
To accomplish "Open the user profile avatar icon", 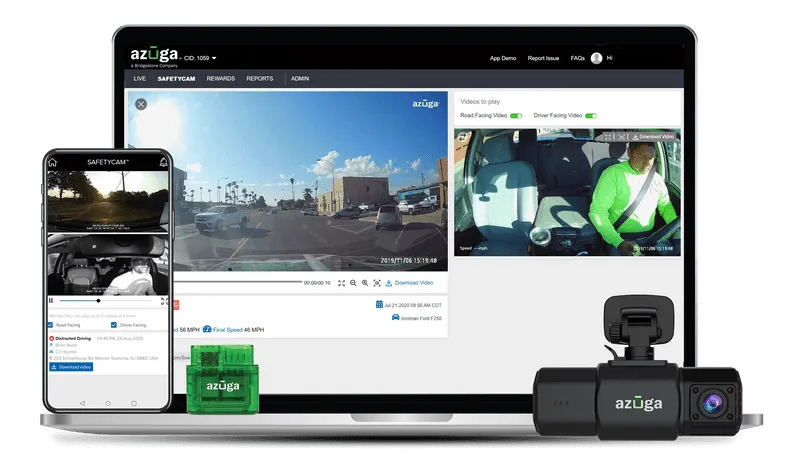I will coord(597,58).
